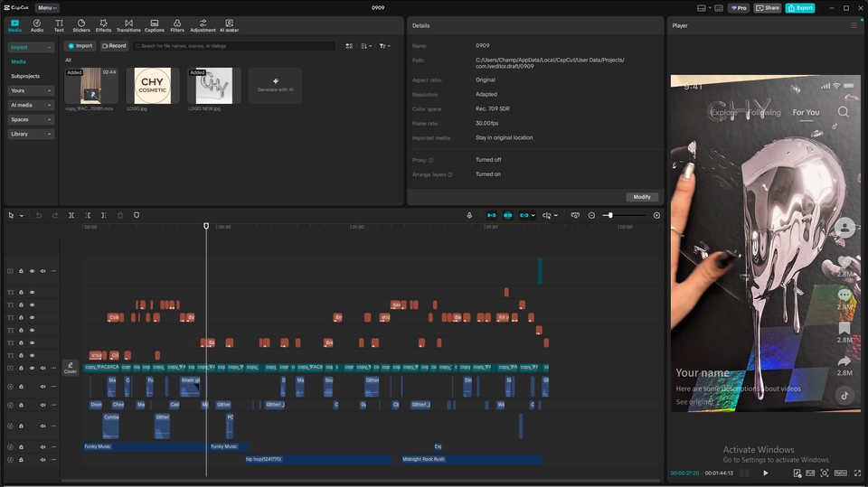Expand the AI media section
Image resolution: width=868 pixels, height=487 pixels.
(31, 105)
